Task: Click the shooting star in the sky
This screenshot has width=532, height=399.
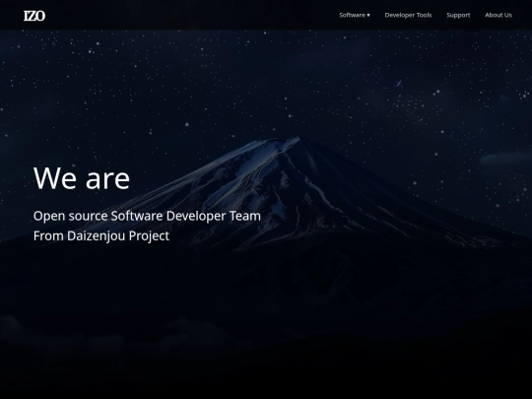Action: tap(399, 83)
